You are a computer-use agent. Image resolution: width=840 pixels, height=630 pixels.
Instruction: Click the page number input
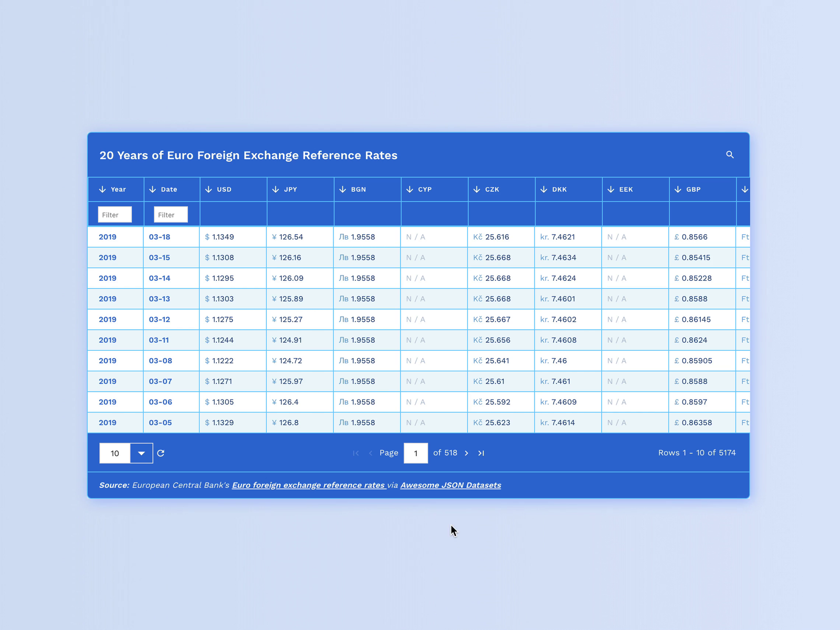[416, 453]
